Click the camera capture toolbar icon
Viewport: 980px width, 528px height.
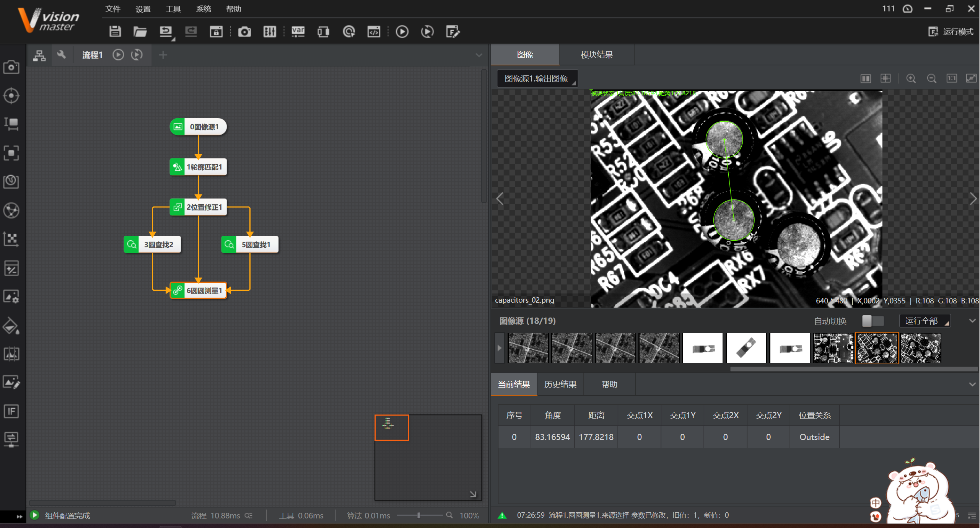(x=244, y=31)
